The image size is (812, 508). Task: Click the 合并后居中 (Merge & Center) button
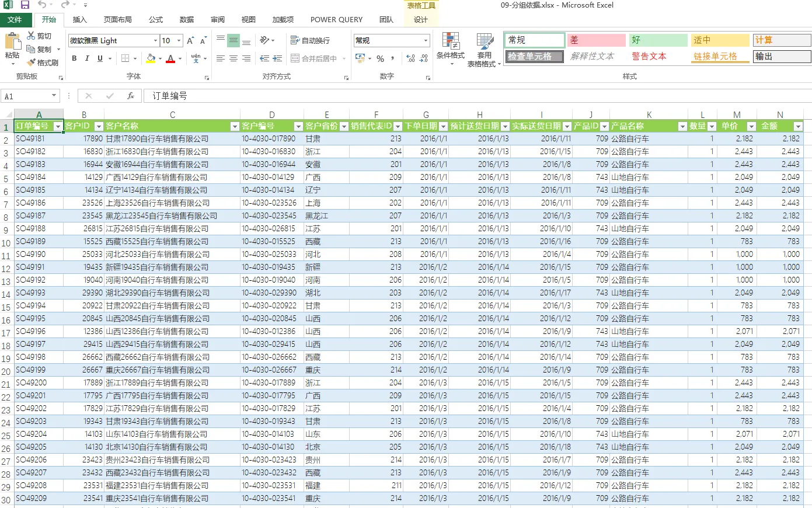pyautogui.click(x=318, y=58)
